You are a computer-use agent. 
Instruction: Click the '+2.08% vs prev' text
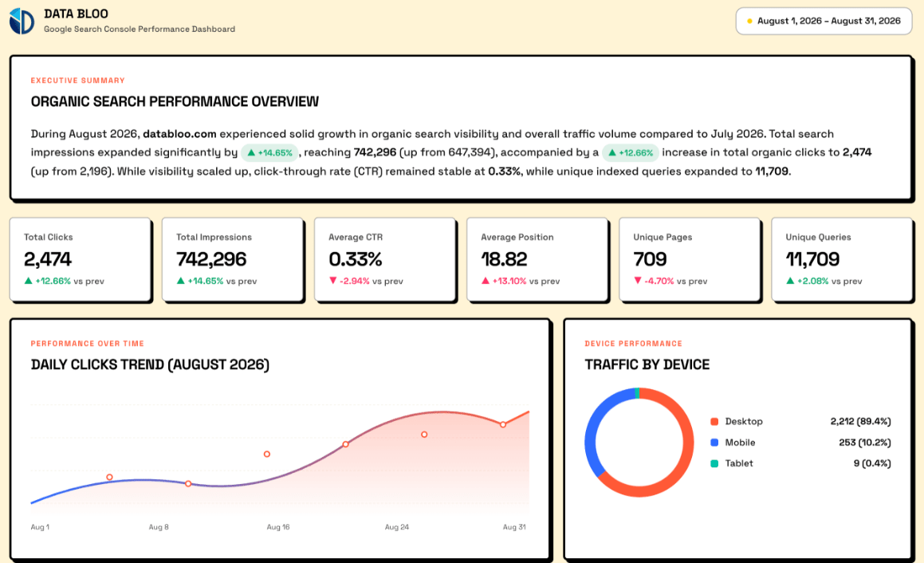pyautogui.click(x=830, y=281)
